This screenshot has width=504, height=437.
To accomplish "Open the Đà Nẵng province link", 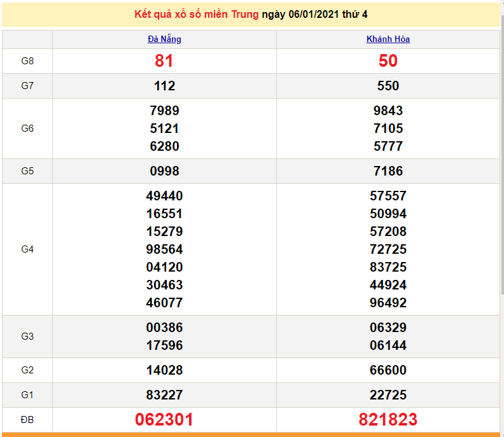I will click(x=164, y=39).
